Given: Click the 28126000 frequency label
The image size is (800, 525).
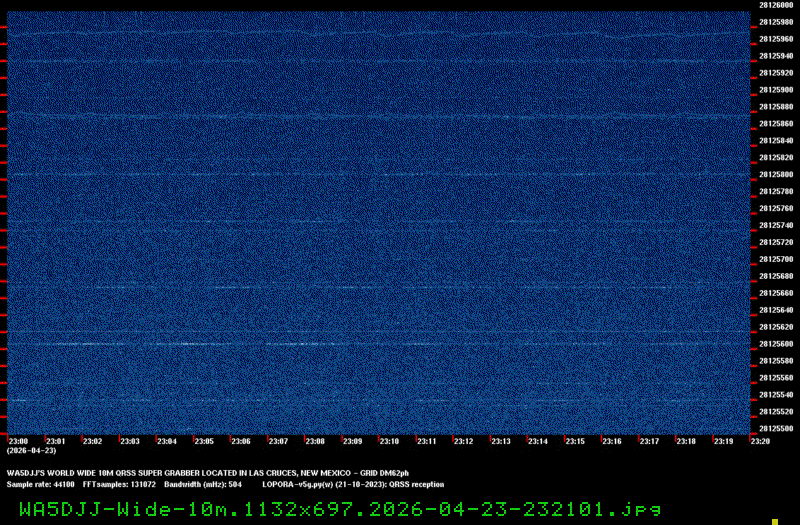Looking at the screenshot, I should [x=776, y=5].
